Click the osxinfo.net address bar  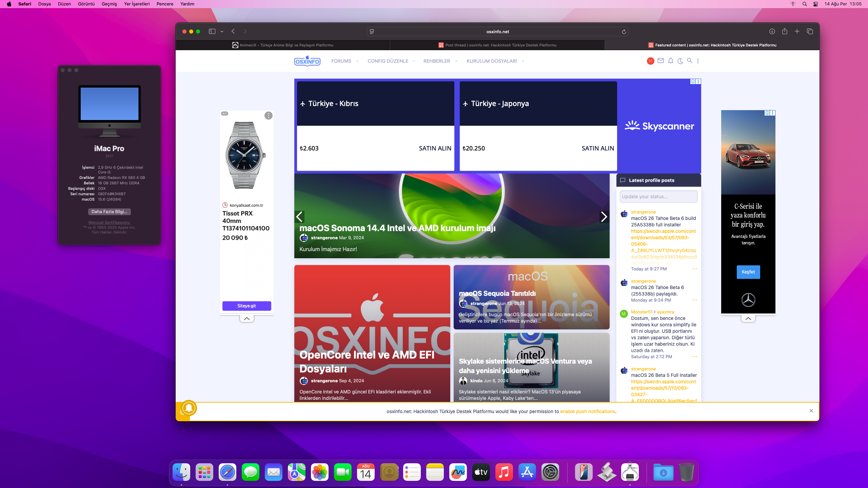pos(497,32)
